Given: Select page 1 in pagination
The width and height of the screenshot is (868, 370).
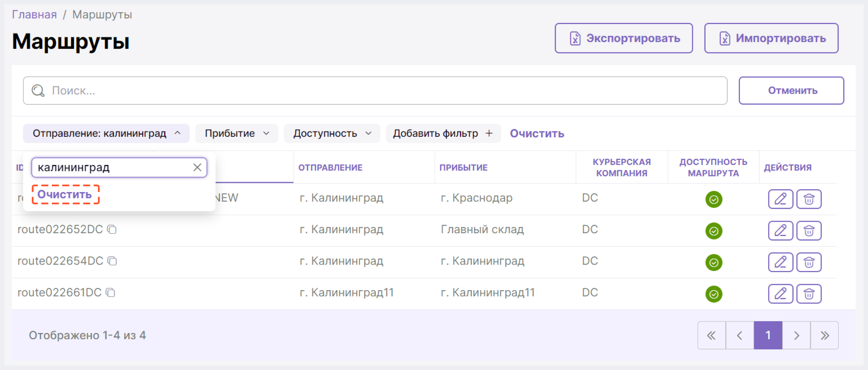Looking at the screenshot, I should point(768,335).
